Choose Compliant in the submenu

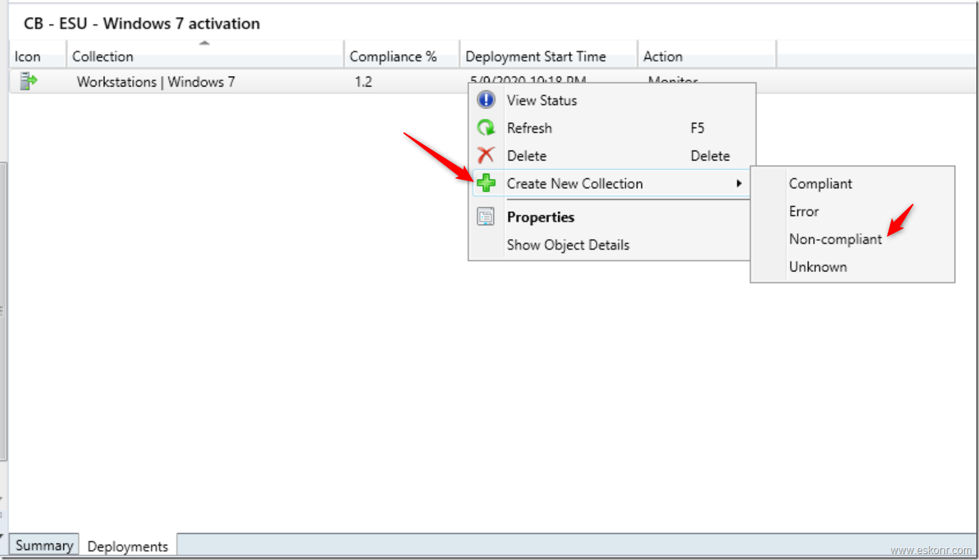pyautogui.click(x=820, y=184)
